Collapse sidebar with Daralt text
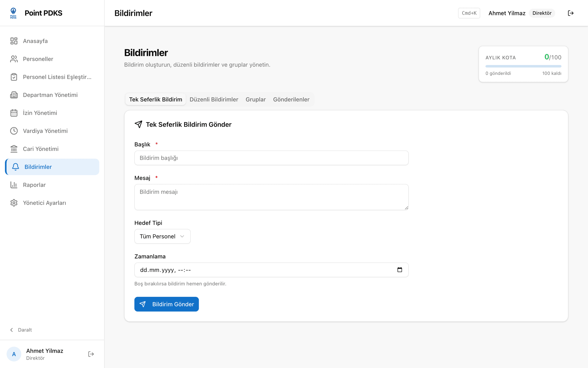 [x=25, y=330]
